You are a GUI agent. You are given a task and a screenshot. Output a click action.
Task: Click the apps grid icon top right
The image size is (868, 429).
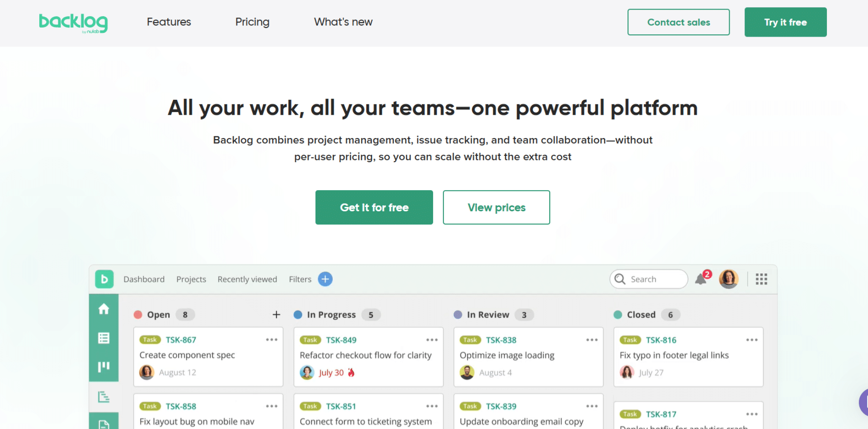pos(761,279)
